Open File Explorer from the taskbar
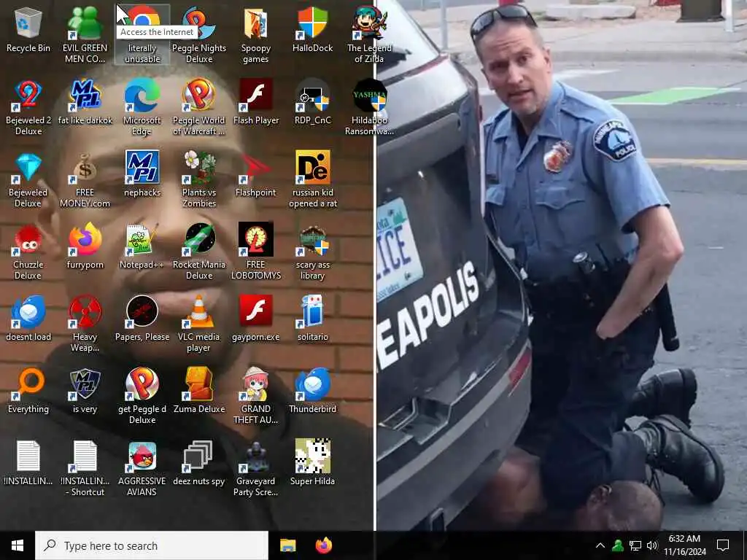 click(x=287, y=545)
